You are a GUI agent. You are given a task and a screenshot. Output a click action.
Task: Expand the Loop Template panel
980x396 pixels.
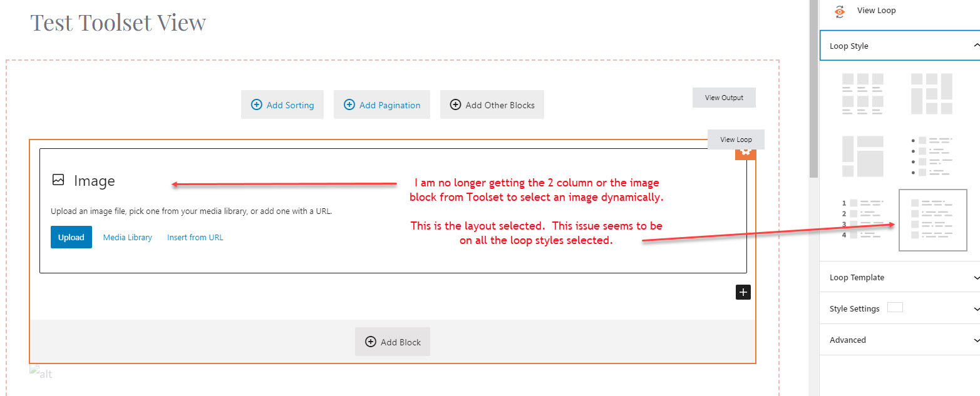[899, 277]
